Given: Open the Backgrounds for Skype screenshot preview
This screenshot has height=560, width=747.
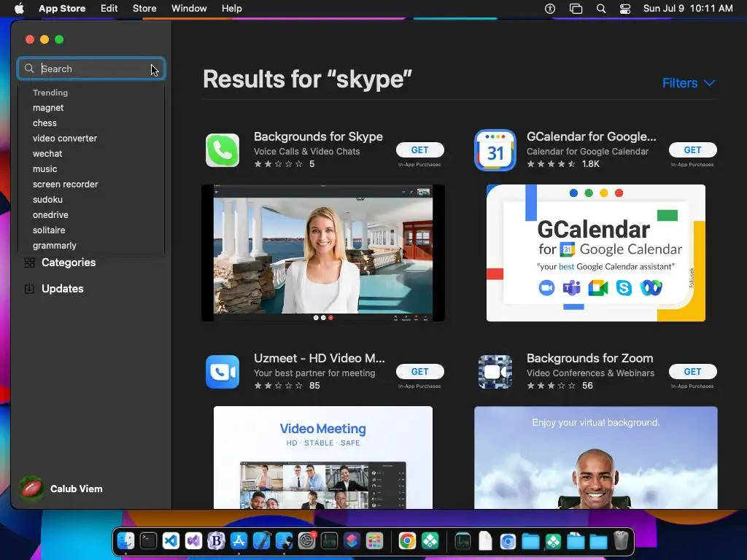Looking at the screenshot, I should click(323, 253).
